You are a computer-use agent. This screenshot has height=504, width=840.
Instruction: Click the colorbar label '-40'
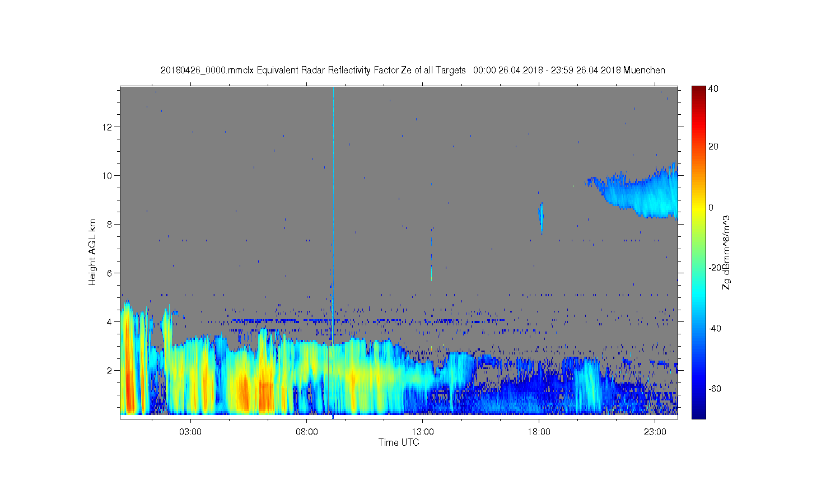(x=715, y=328)
